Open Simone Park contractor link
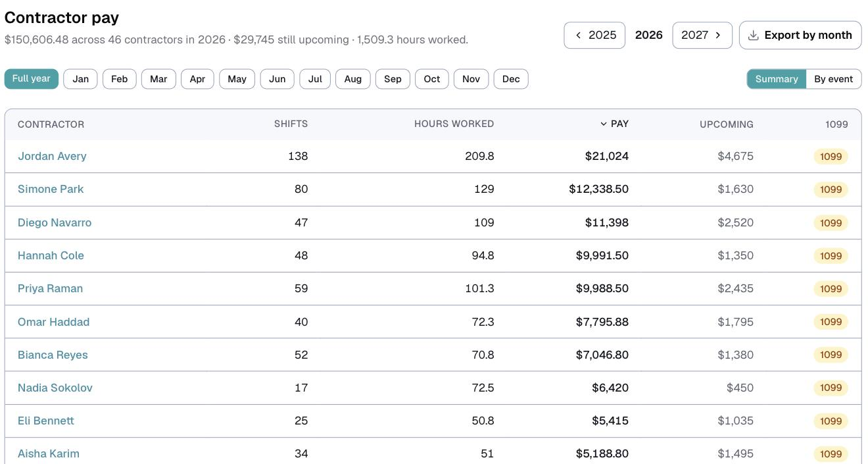 tap(51, 190)
